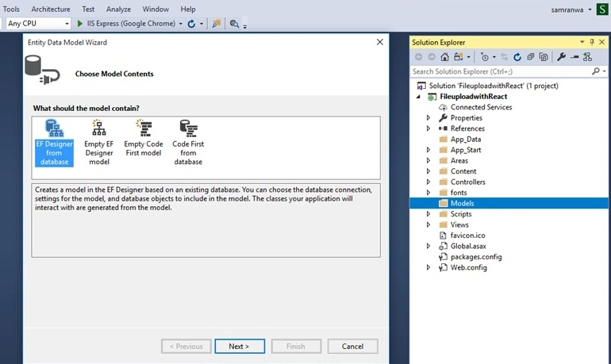The image size is (611, 364).
Task: Open the Architecture menu
Action: 51,9
